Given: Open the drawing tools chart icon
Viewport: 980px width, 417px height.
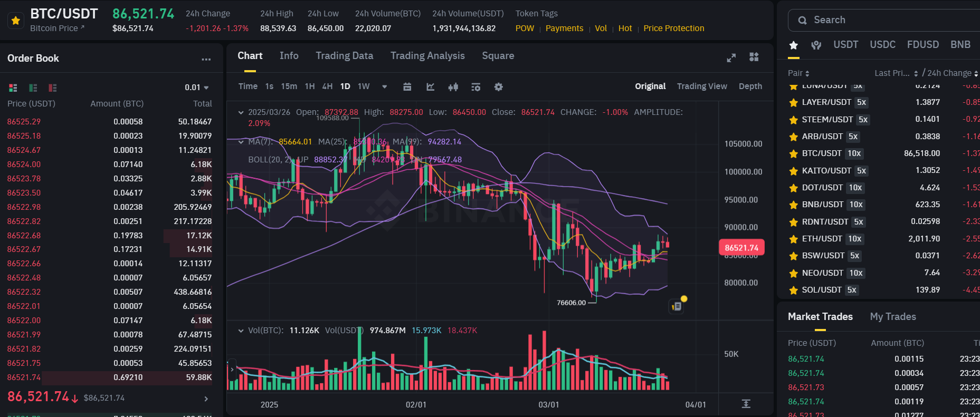Looking at the screenshot, I should (x=431, y=87).
